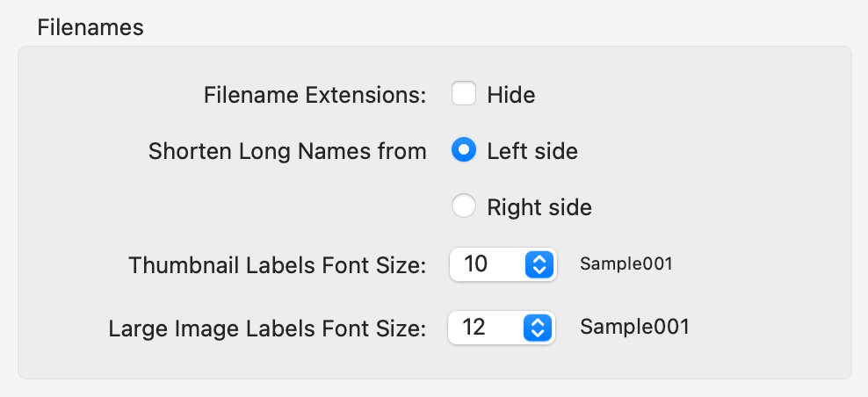Enable the Hide filename extensions checkbox
The height and width of the screenshot is (397, 868).
click(464, 93)
